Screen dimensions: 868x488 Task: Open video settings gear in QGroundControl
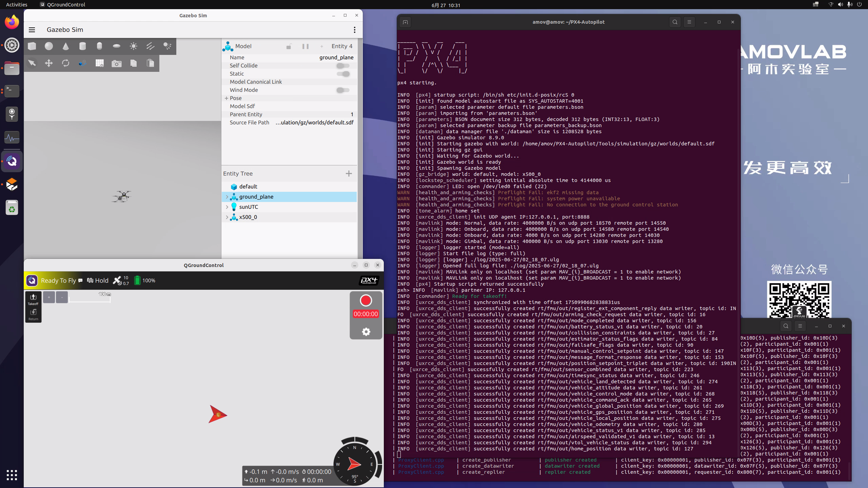coord(366,332)
